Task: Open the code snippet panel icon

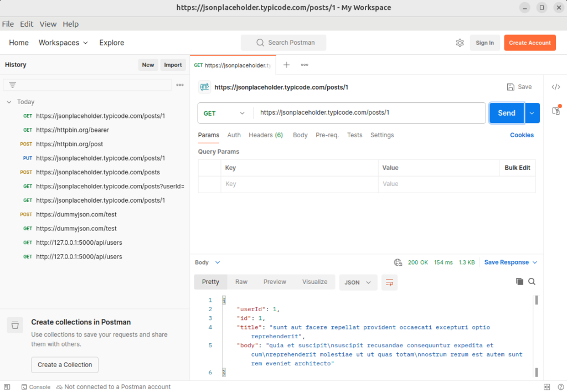Action: coord(556,87)
